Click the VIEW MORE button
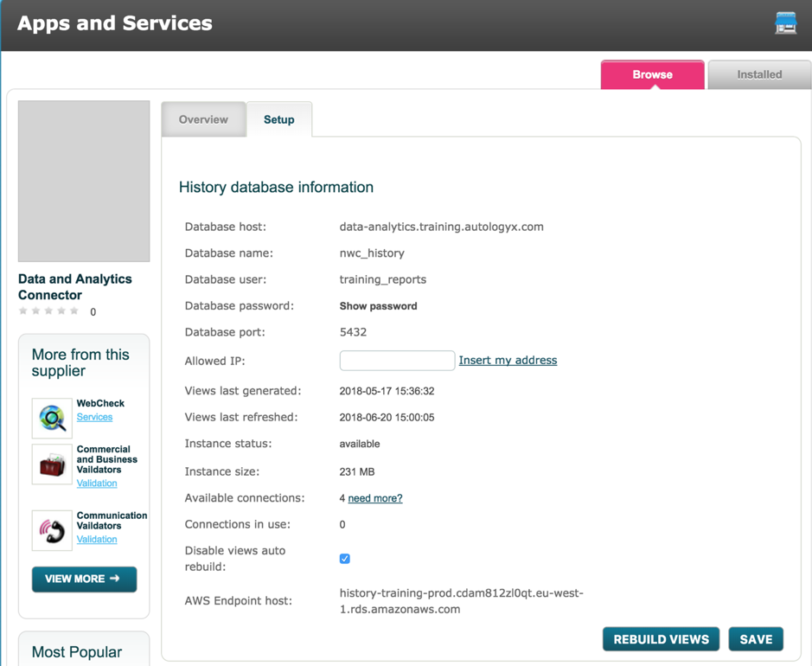This screenshot has height=666, width=812. point(85,579)
